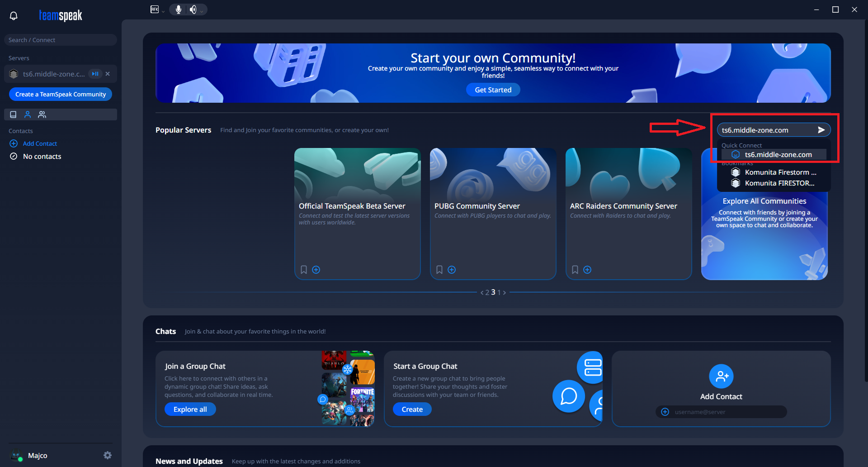Mute the speaker output

[193, 10]
